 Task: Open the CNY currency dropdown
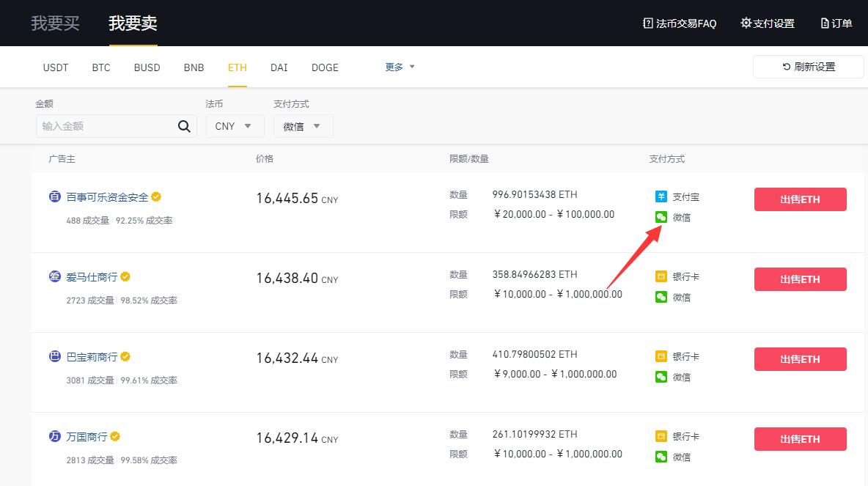(235, 125)
